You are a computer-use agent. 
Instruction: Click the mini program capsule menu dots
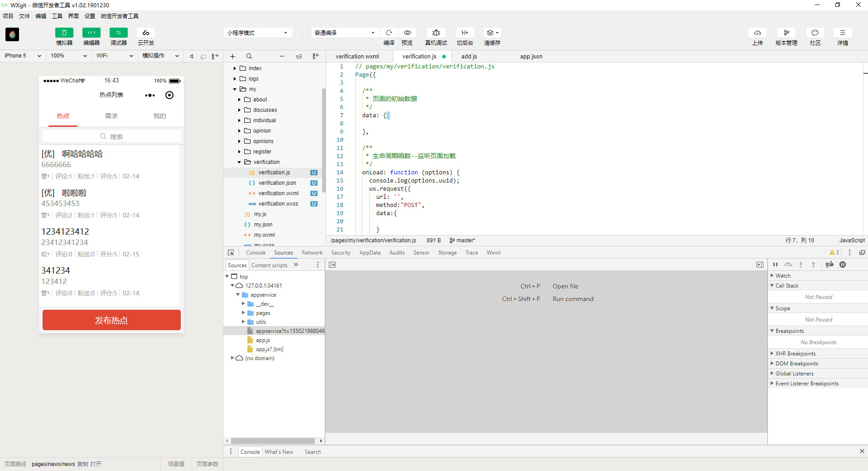point(150,95)
